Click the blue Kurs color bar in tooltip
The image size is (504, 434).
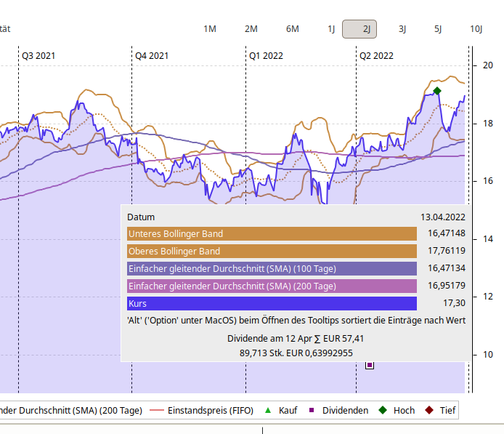coord(272,303)
